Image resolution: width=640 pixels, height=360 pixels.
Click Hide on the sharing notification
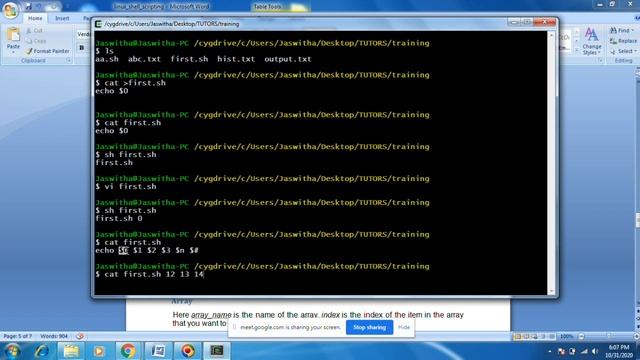[x=404, y=327]
